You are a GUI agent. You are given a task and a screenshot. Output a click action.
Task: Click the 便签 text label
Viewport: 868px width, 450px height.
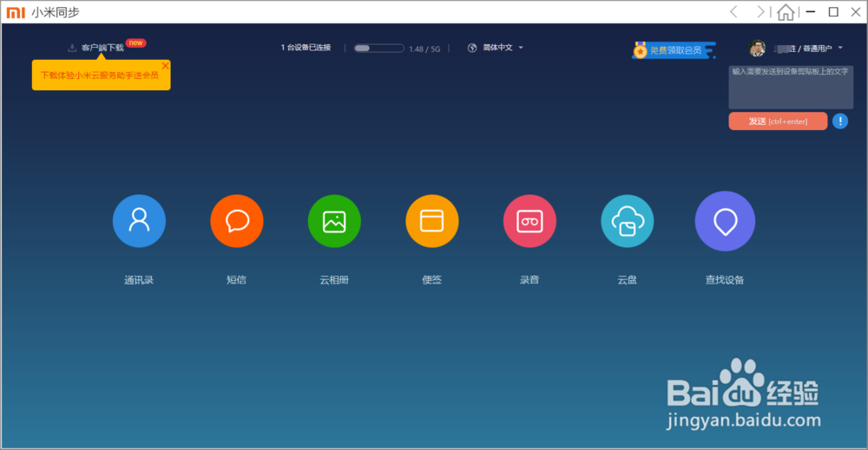[431, 280]
